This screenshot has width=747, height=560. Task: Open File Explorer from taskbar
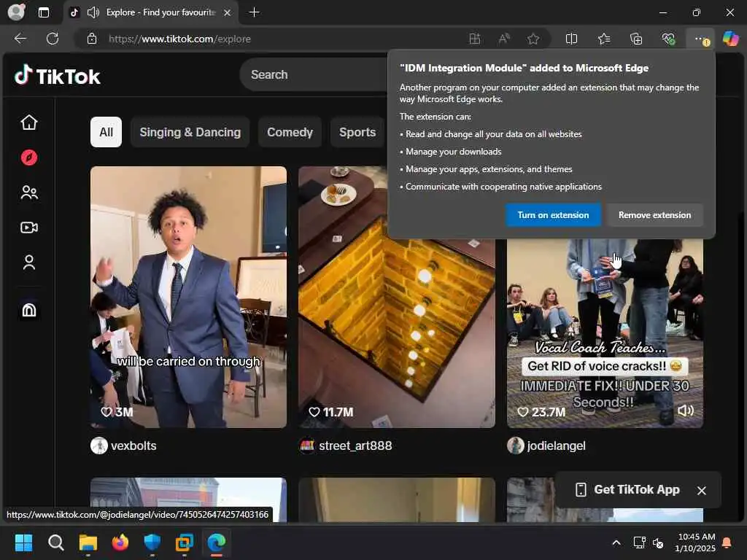[x=88, y=542]
